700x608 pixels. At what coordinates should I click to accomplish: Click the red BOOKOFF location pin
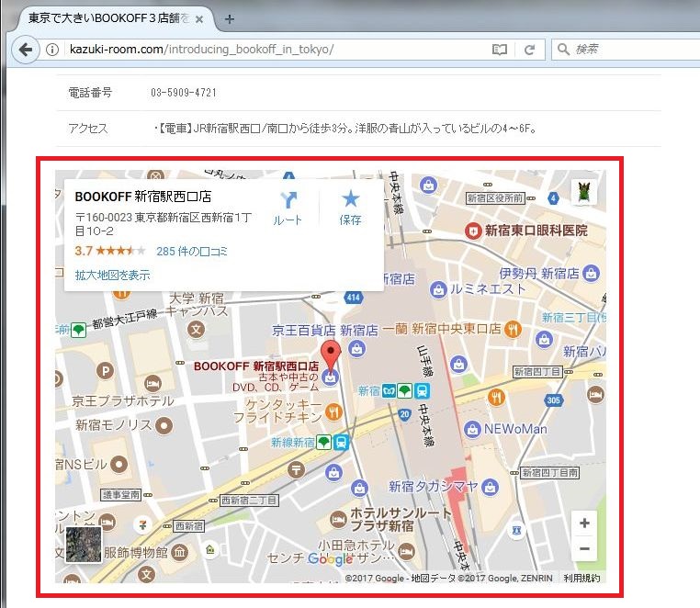click(x=331, y=355)
